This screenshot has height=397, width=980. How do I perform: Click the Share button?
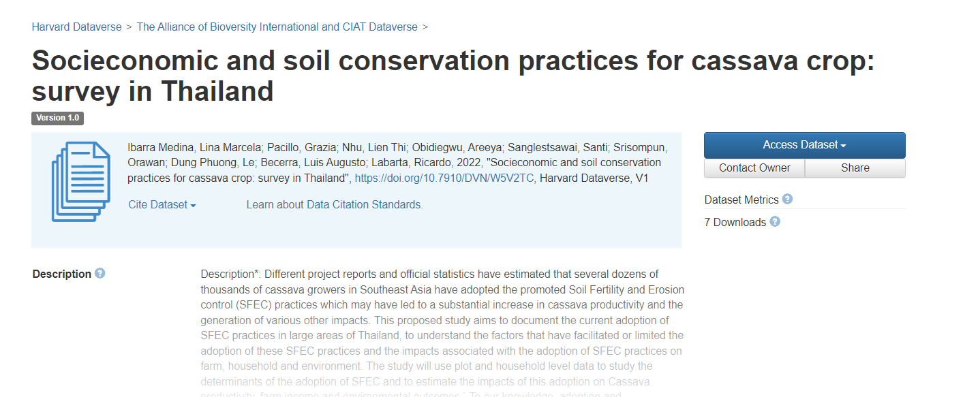click(855, 168)
